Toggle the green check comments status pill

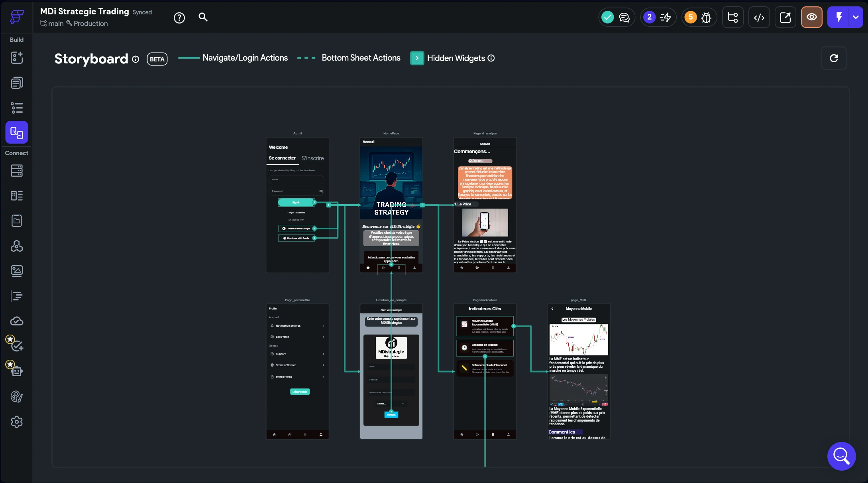616,17
